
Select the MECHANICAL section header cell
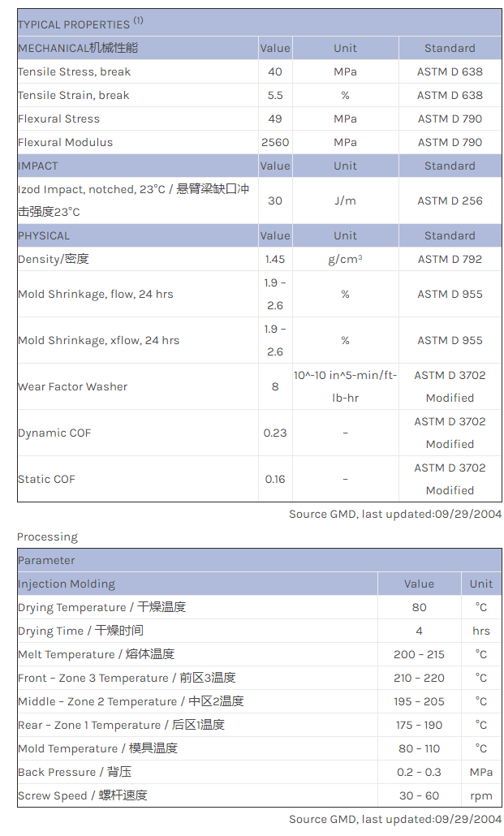point(78,48)
